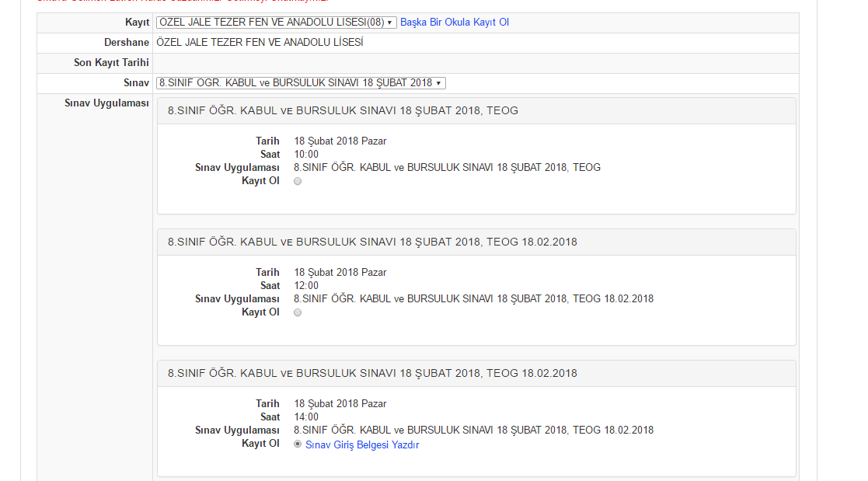The width and height of the screenshot is (868, 481).
Task: Click the "Dershane" row label
Action: [127, 43]
